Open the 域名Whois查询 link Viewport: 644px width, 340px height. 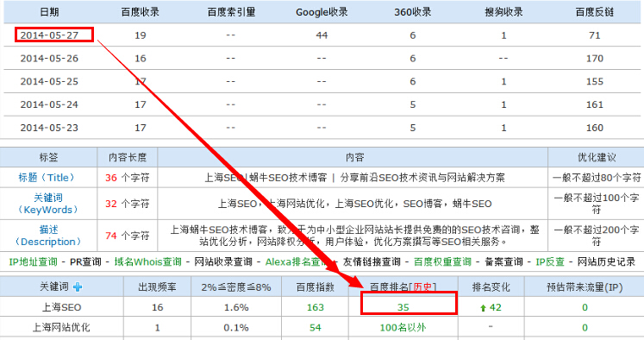click(148, 261)
